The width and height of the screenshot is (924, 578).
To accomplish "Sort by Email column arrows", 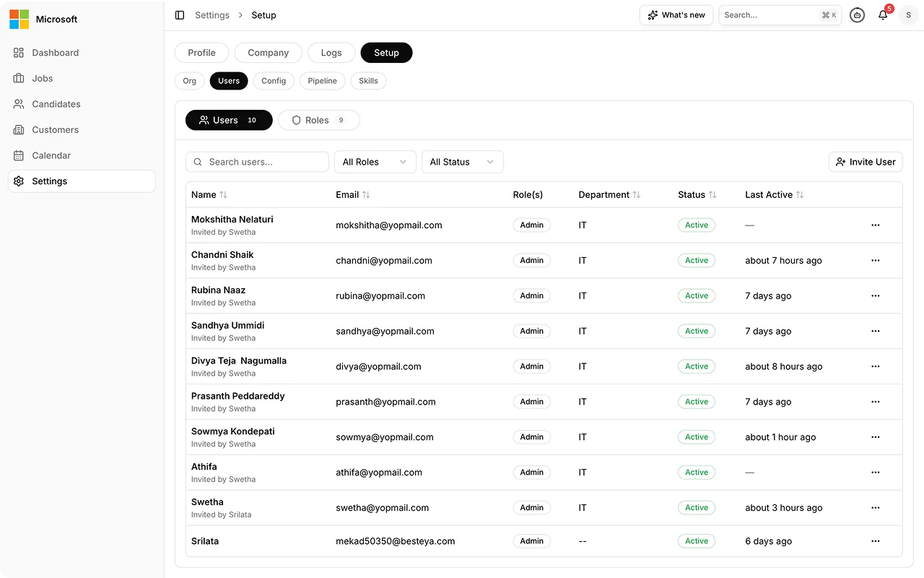I will 366,195.
